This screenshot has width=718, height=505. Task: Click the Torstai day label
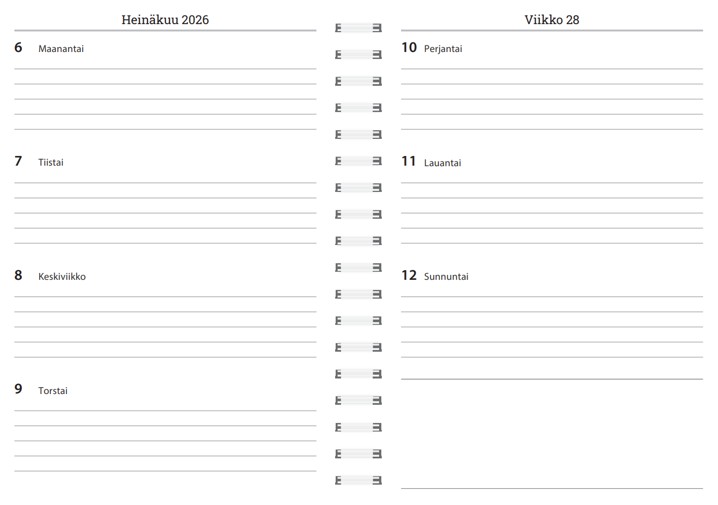pyautogui.click(x=53, y=391)
